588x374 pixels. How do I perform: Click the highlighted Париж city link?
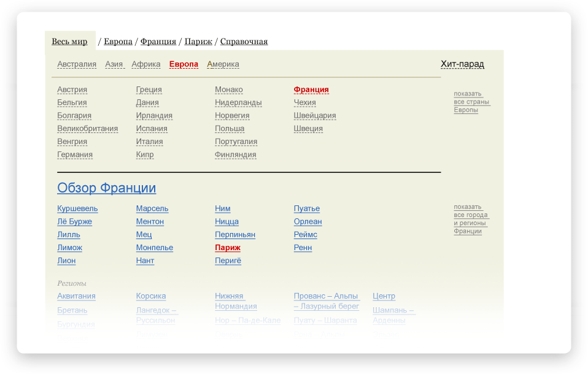pyautogui.click(x=228, y=248)
